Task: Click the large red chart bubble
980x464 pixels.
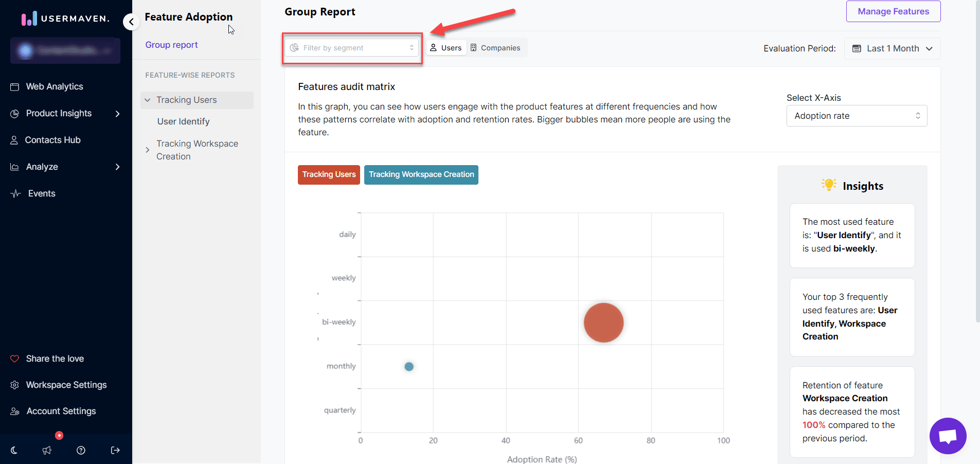Action: click(603, 323)
